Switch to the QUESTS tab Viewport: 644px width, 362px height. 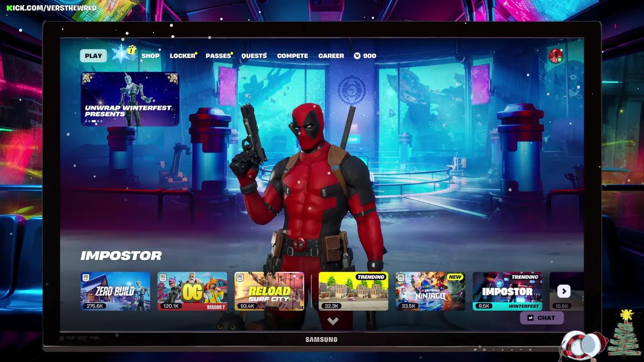[x=254, y=56]
